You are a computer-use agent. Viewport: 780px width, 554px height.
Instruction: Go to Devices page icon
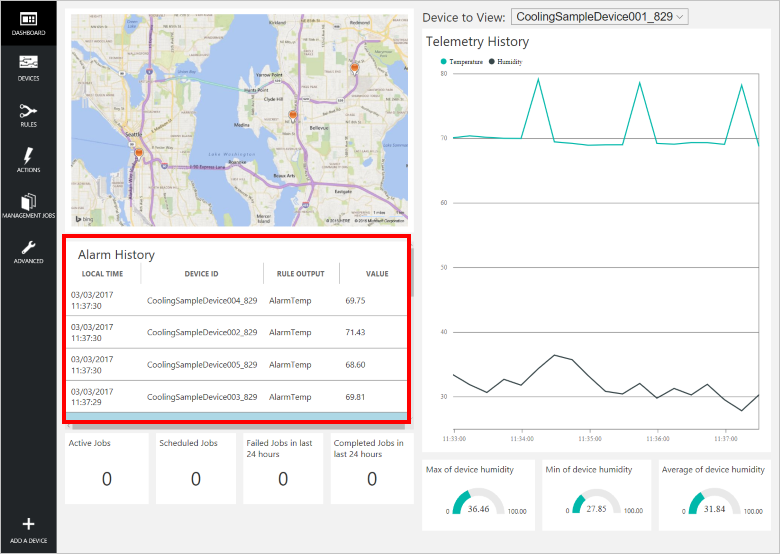pyautogui.click(x=28, y=65)
